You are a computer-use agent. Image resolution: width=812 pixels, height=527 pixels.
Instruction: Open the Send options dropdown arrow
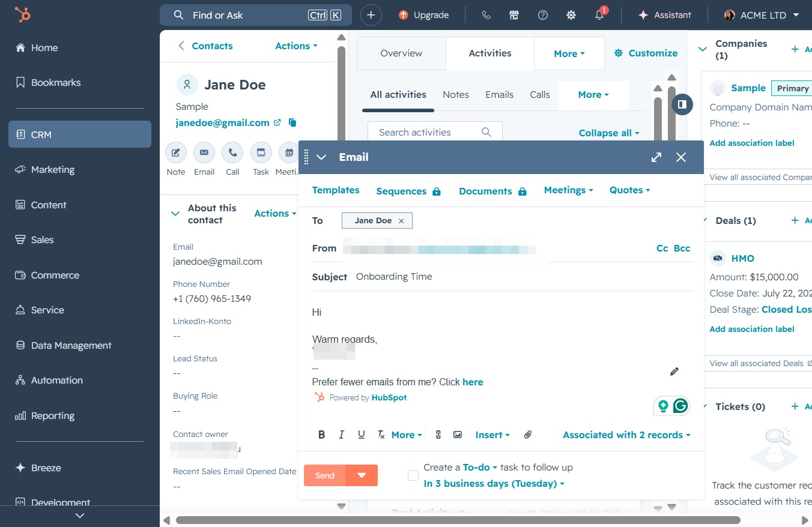pos(362,475)
